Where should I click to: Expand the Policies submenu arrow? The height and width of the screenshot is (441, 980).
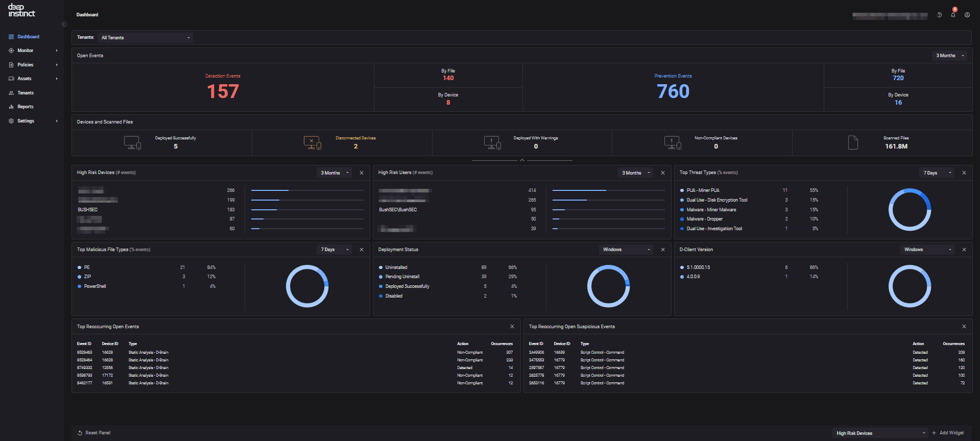coord(57,65)
